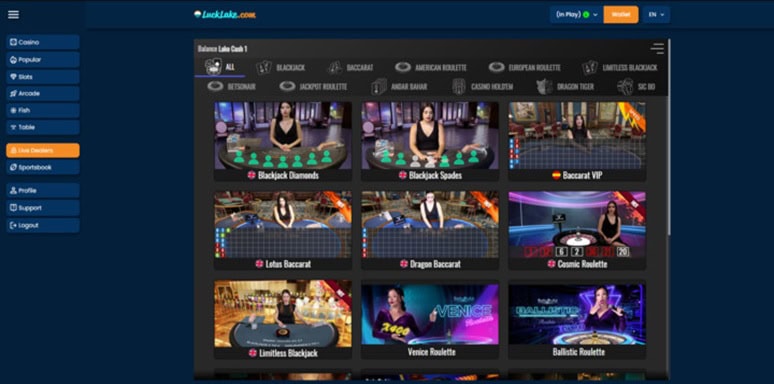This screenshot has height=384, width=774.
Task: Expand the (In Play) dropdown
Action: [x=576, y=14]
